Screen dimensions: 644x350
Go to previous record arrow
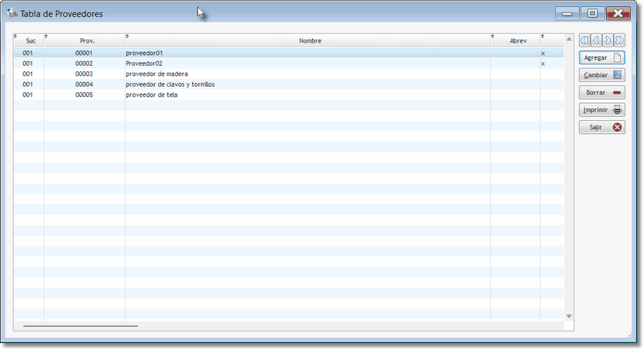(596, 40)
